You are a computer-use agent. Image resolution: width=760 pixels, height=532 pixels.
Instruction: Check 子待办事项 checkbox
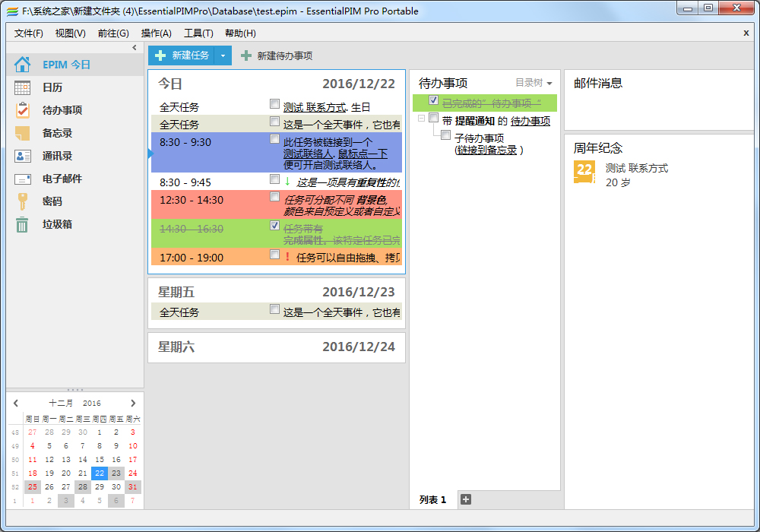click(x=446, y=135)
